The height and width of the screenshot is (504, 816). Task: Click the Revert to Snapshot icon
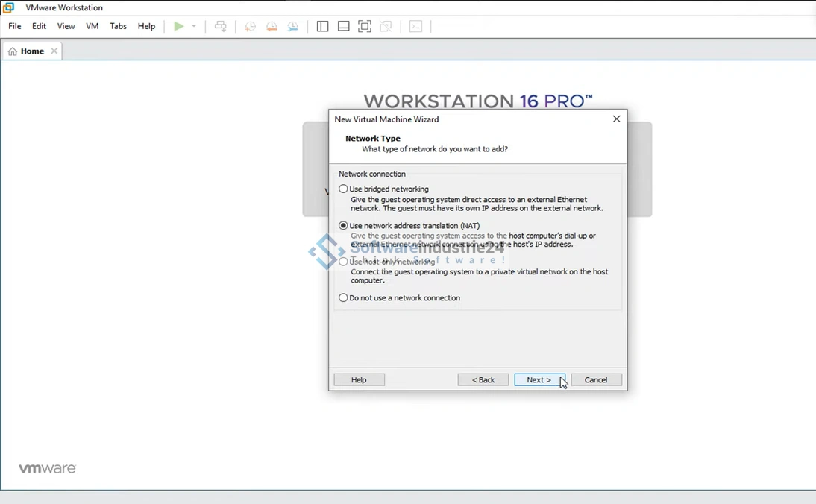[x=272, y=26]
